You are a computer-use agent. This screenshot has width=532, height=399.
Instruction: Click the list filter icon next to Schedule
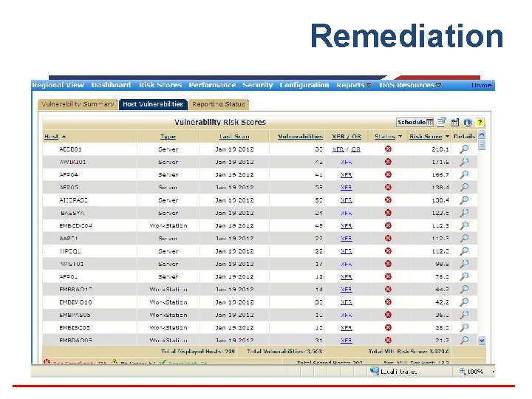pyautogui.click(x=441, y=122)
